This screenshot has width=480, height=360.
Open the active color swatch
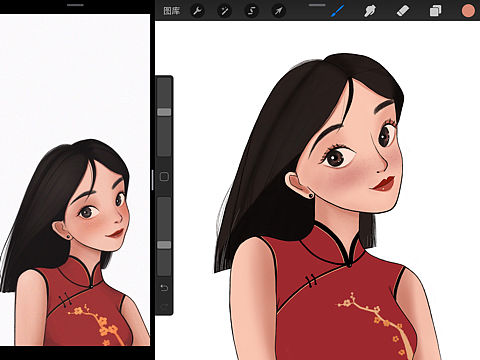tap(468, 11)
